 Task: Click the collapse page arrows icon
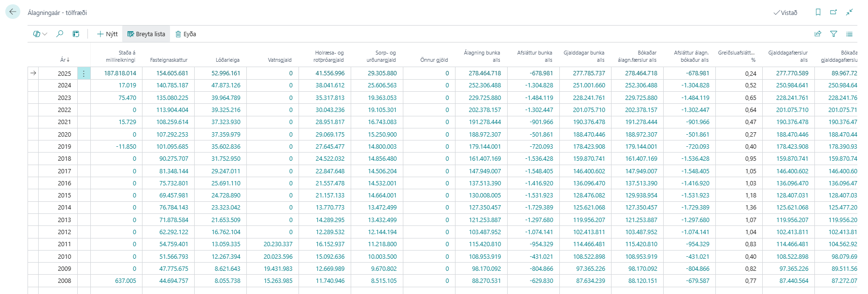[x=849, y=13]
